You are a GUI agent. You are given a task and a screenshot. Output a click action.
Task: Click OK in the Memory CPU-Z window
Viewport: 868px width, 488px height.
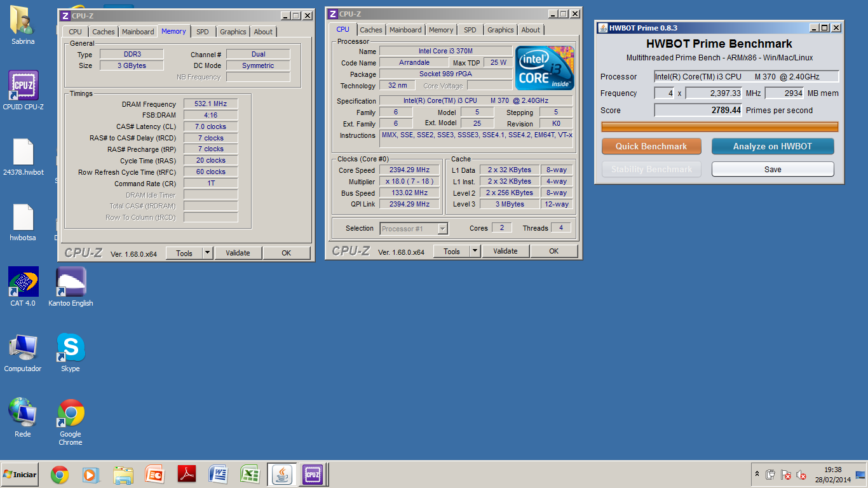coord(287,253)
